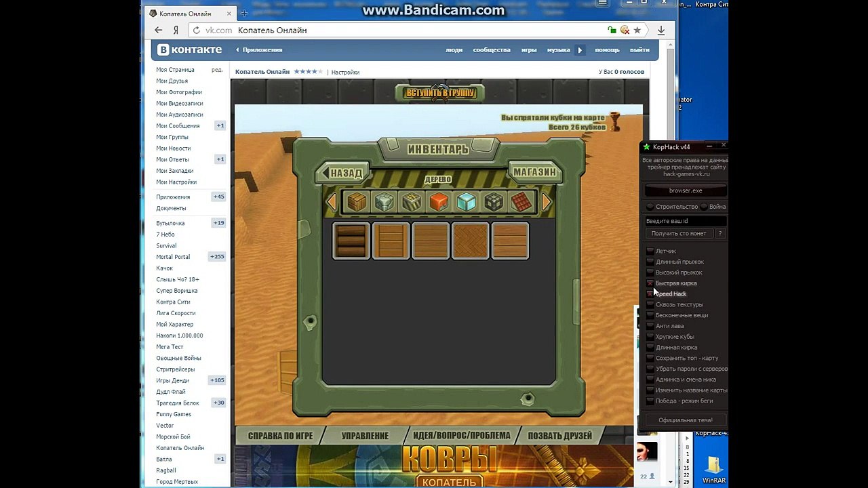Click the music play button in header
The width and height of the screenshot is (868, 488).
(x=580, y=49)
